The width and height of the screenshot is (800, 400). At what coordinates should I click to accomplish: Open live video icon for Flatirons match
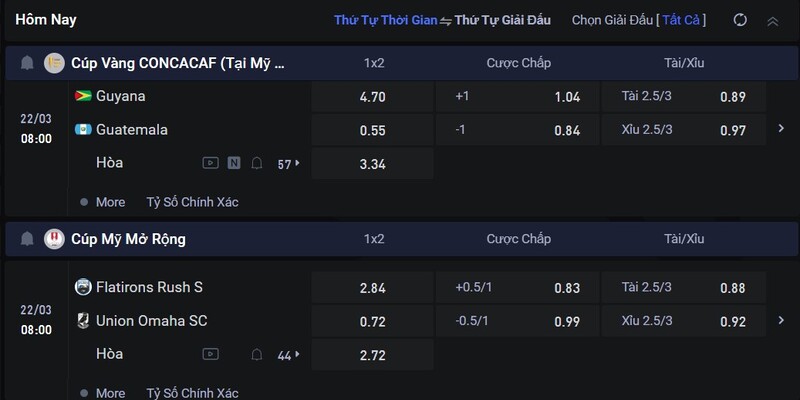tap(210, 354)
